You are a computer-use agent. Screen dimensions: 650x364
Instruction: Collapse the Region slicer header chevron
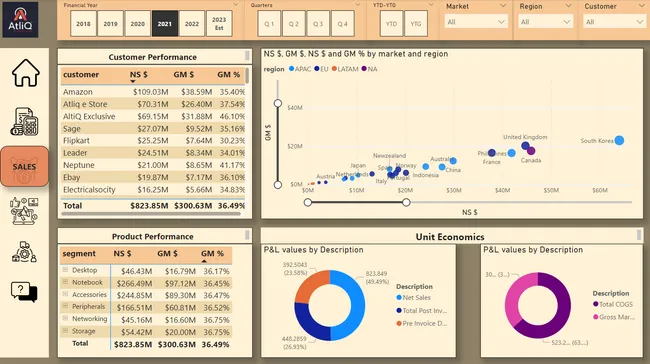(568, 6)
